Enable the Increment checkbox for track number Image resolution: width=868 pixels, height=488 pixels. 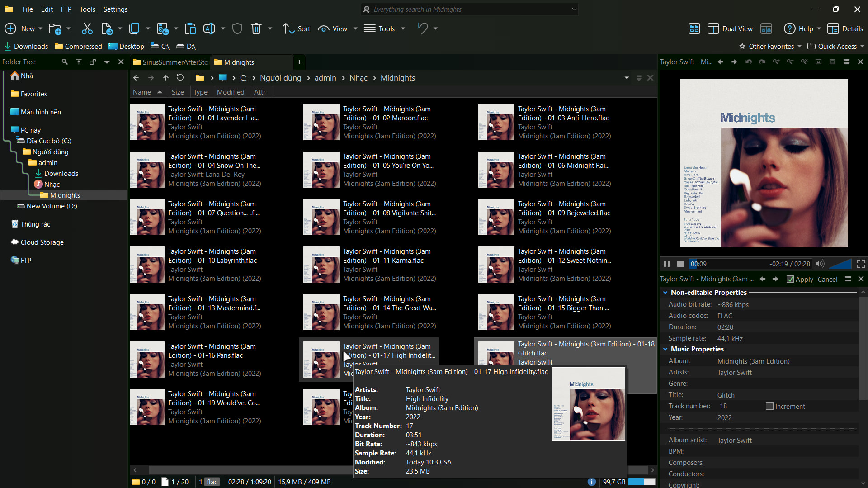click(x=769, y=406)
